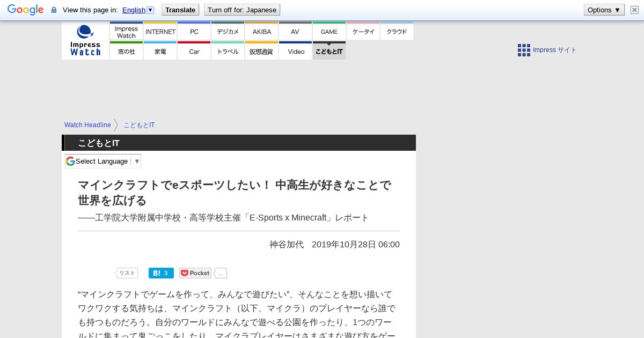Screen dimensions: 644x338
Task: Click author name 神谷加代
Action: [287, 245]
